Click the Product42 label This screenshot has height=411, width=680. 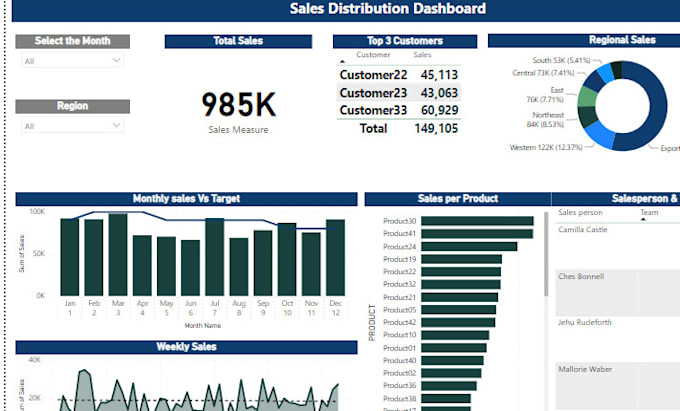tap(399, 322)
